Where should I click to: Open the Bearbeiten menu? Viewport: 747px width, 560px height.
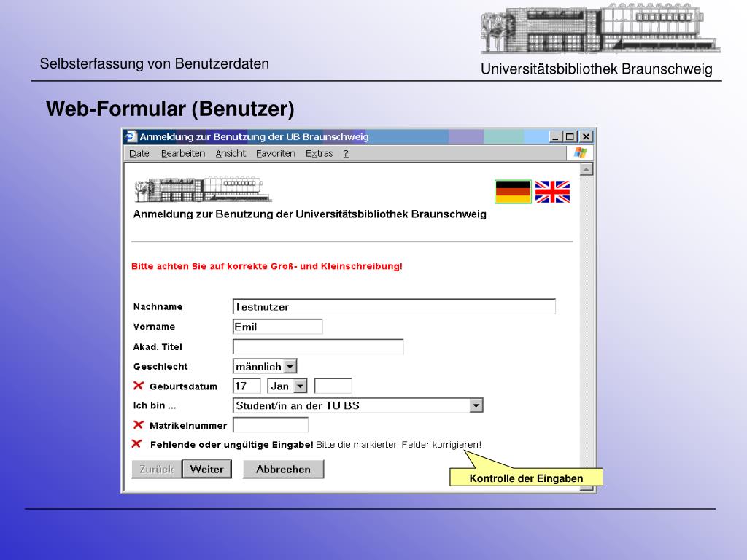click(183, 153)
